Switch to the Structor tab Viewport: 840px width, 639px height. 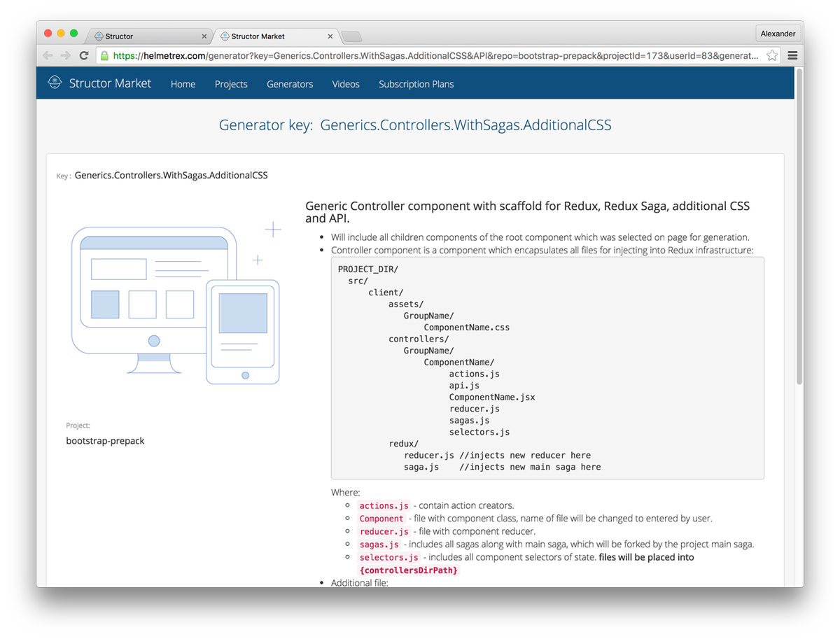pyautogui.click(x=148, y=36)
